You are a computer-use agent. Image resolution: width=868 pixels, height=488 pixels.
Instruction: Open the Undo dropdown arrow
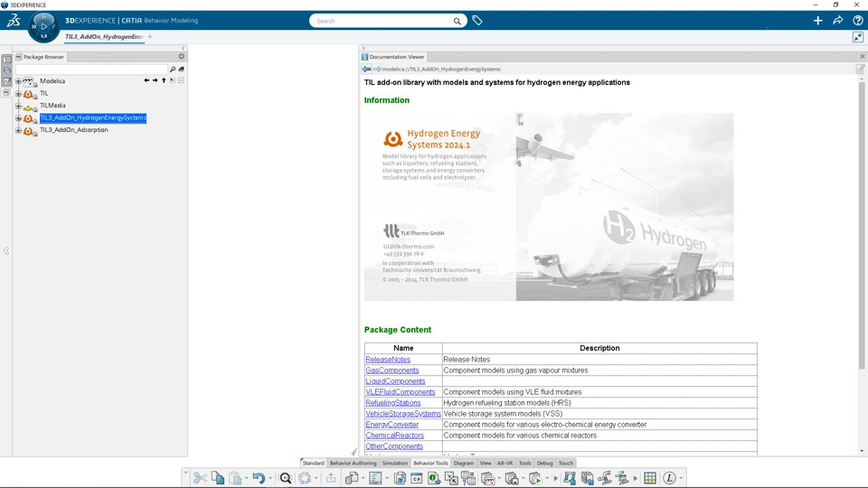tap(270, 478)
